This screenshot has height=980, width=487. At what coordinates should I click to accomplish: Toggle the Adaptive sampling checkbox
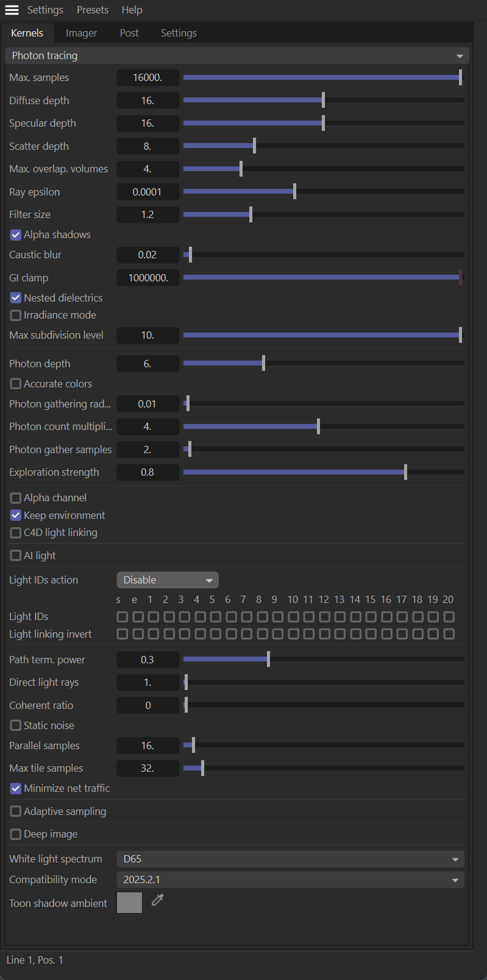point(16,812)
